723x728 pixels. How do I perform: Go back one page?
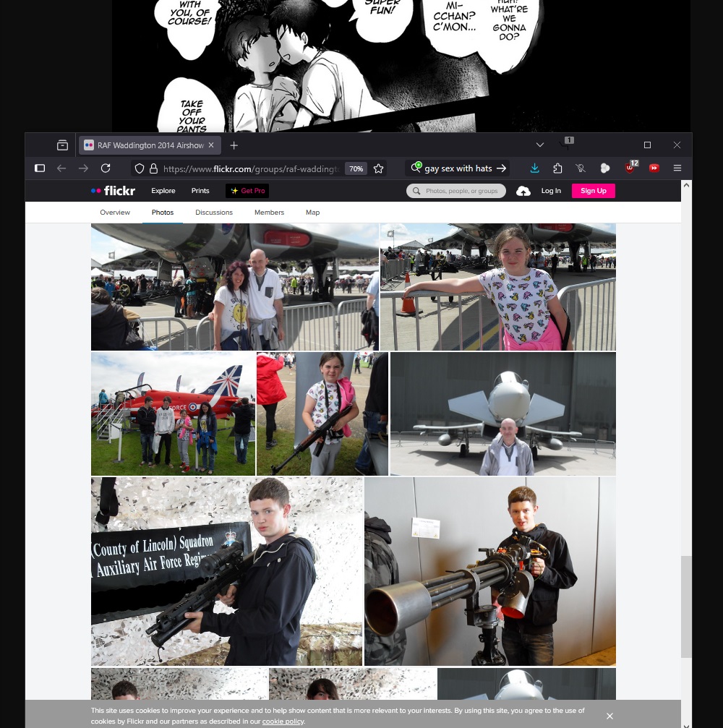61,168
